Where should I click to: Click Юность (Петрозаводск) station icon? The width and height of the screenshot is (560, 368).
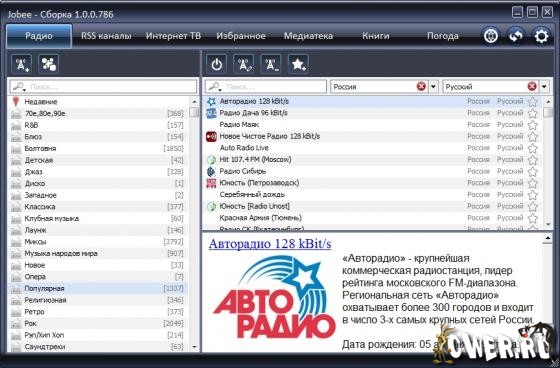click(211, 183)
